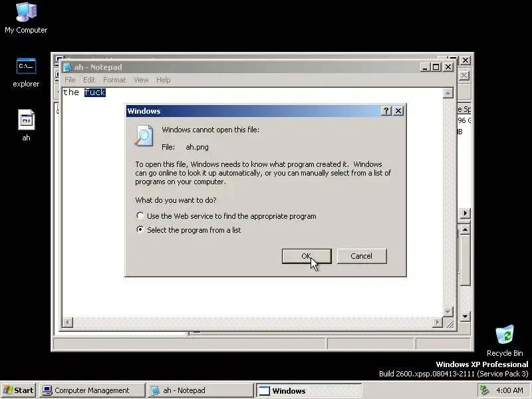This screenshot has height=399, width=532.
Task: Open the My Computer desktop icon
Action: click(26, 18)
